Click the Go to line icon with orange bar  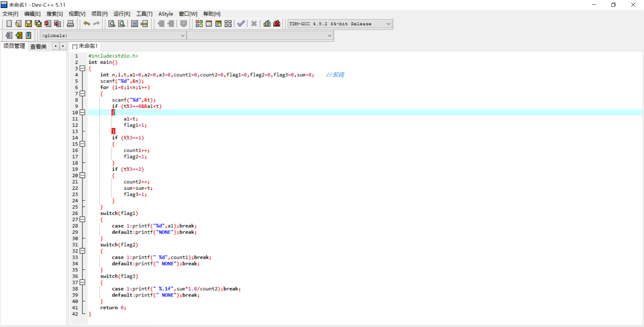(145, 24)
